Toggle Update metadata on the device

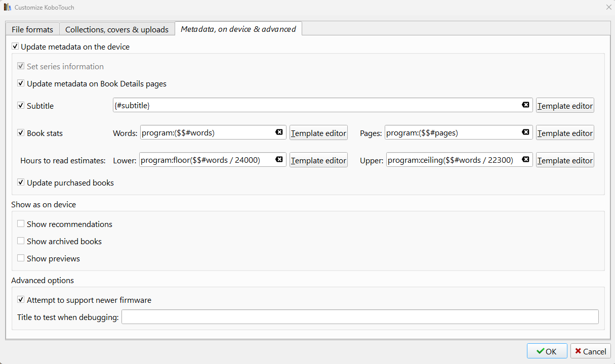15,47
